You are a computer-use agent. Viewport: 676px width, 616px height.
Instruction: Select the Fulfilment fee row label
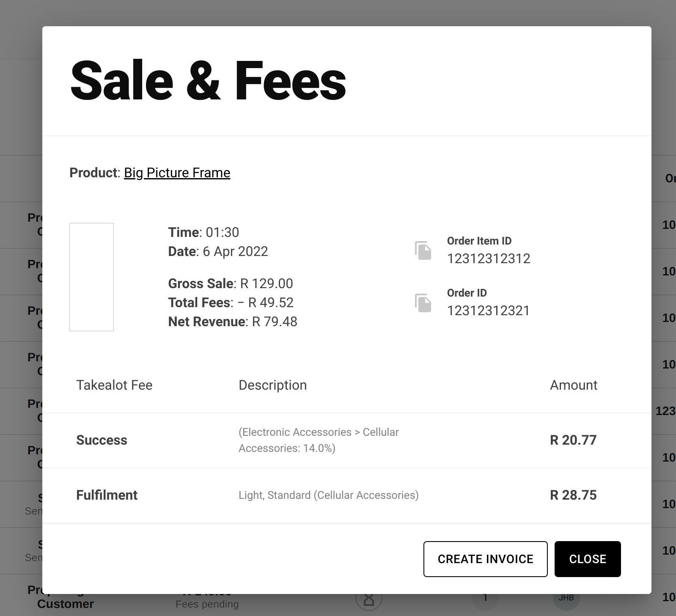pyautogui.click(x=107, y=495)
